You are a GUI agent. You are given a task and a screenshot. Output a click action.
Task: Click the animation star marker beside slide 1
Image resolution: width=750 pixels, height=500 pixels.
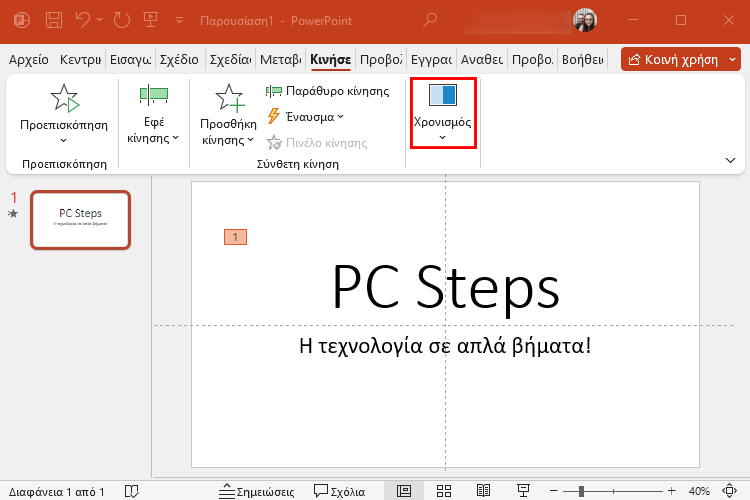[x=13, y=214]
